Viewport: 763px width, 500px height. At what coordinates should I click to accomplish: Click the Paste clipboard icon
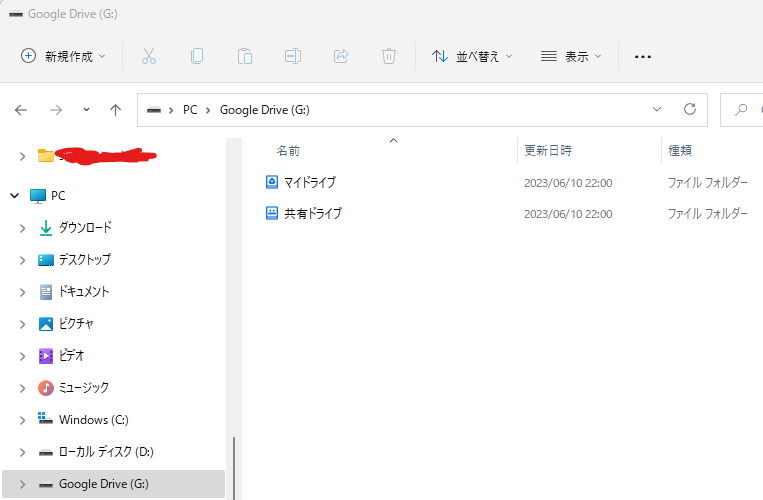pos(245,56)
